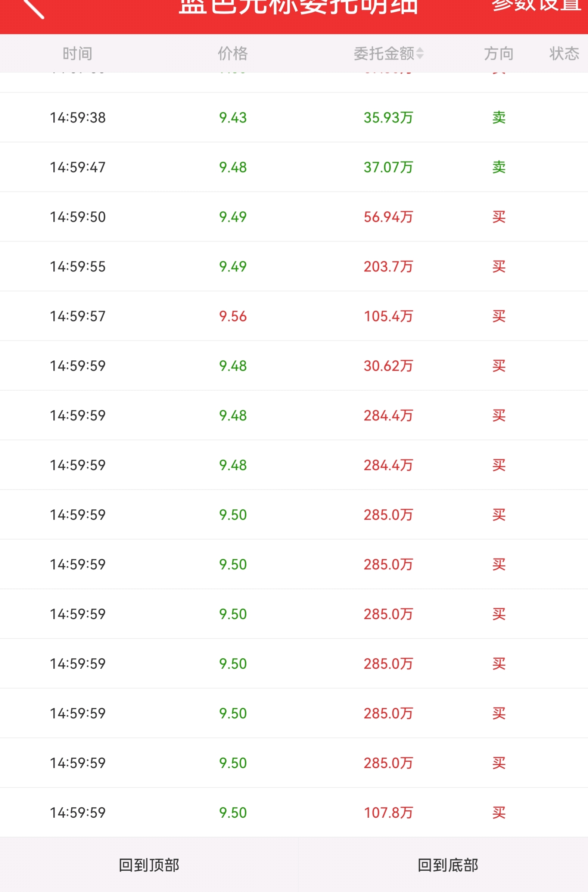Click the 方向 column header
Screen dimensions: 588x892
tap(499, 54)
